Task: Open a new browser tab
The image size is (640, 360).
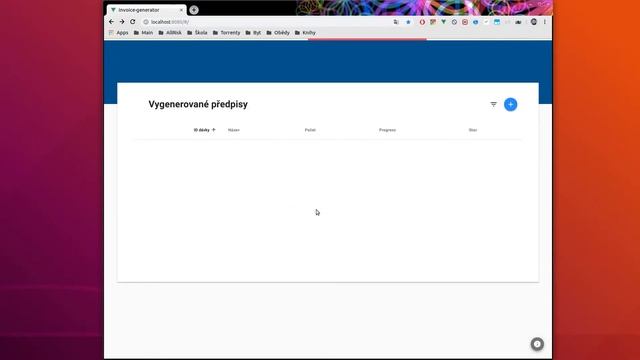Action: pyautogui.click(x=194, y=10)
